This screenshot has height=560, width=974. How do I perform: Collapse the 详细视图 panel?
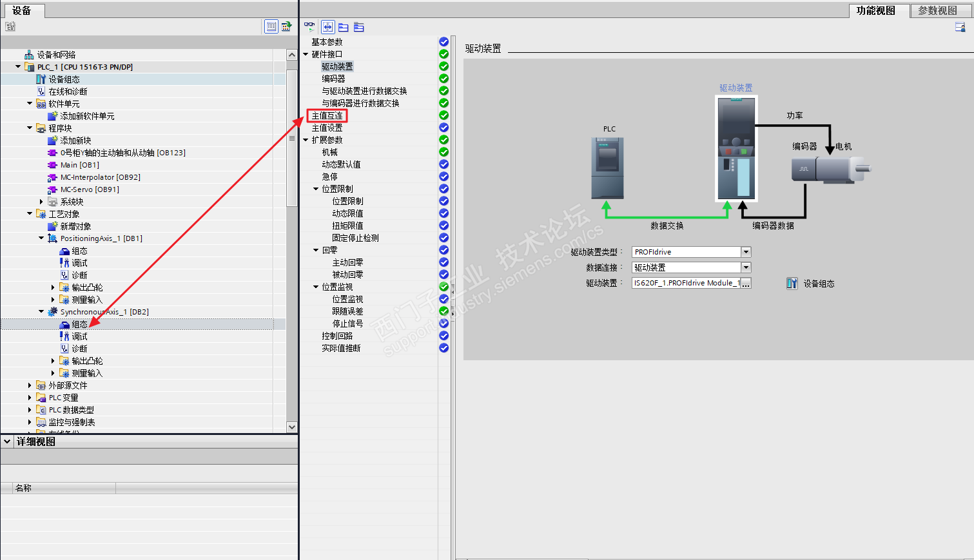7,441
